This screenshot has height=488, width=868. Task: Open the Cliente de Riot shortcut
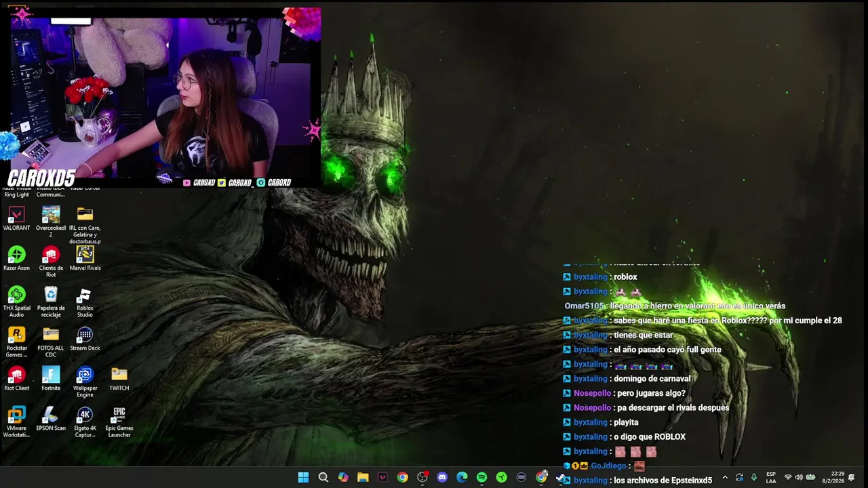tap(51, 262)
